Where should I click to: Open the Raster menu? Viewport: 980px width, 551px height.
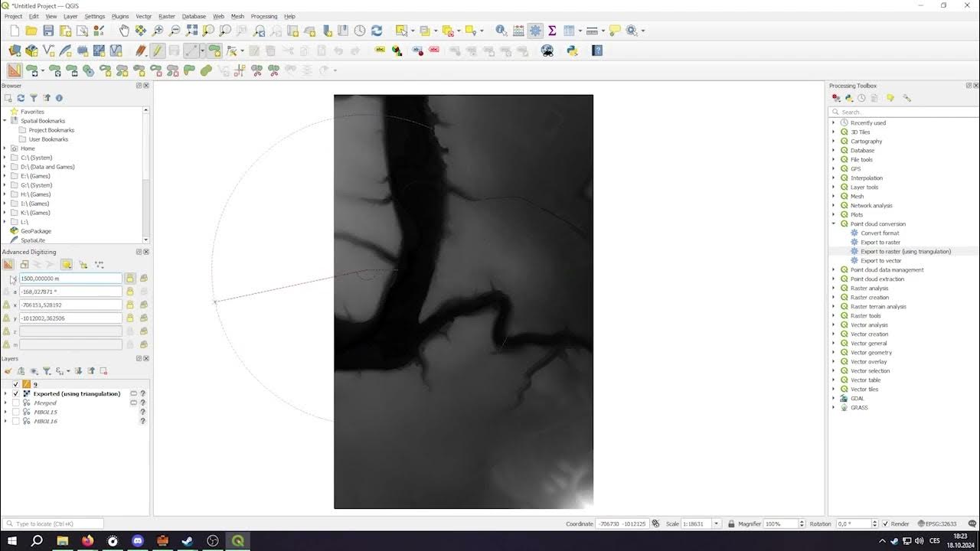pyautogui.click(x=167, y=16)
